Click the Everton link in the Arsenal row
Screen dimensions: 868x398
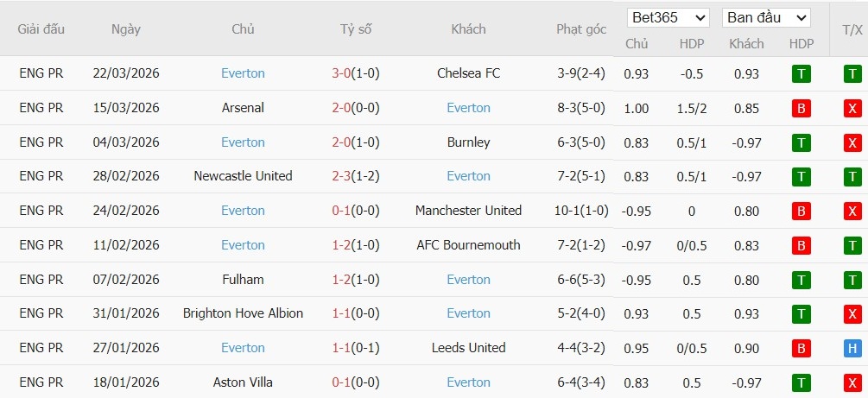[468, 108]
